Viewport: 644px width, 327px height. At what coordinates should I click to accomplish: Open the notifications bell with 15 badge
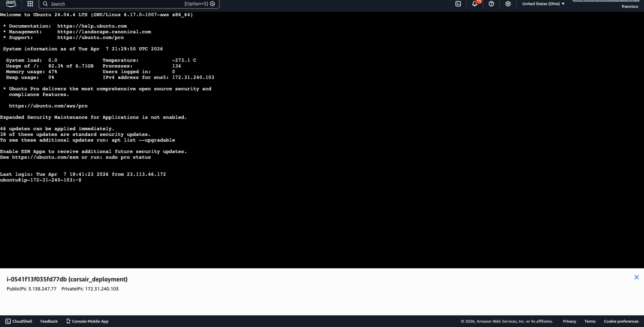click(474, 4)
